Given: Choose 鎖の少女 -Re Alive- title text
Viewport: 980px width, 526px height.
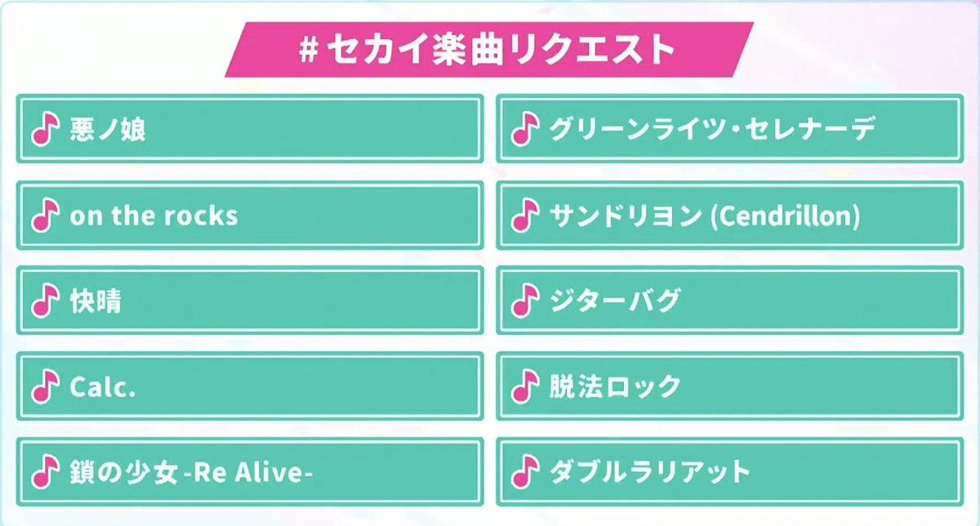Looking at the screenshot, I should click(193, 472).
